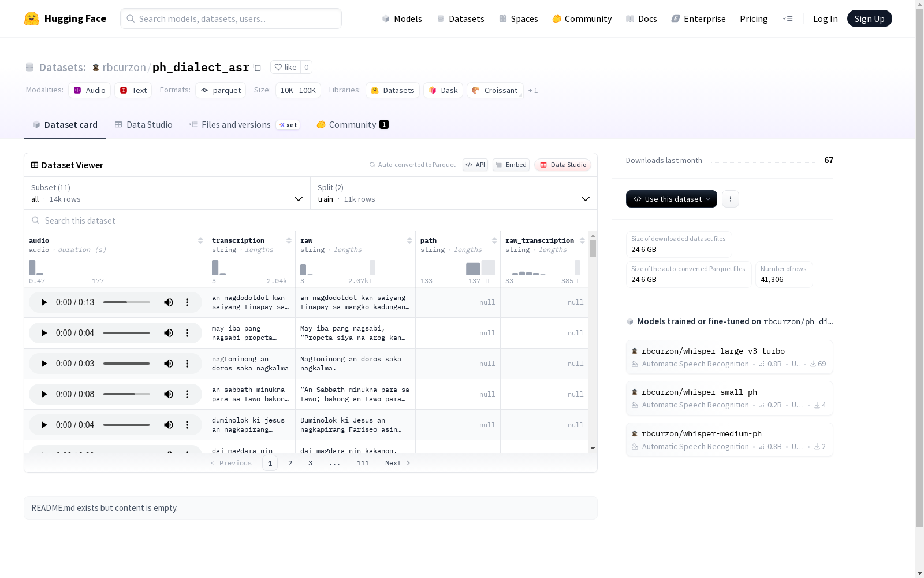Mute the 0:08 audio clip
This screenshot has width=924, height=578.
169,394
